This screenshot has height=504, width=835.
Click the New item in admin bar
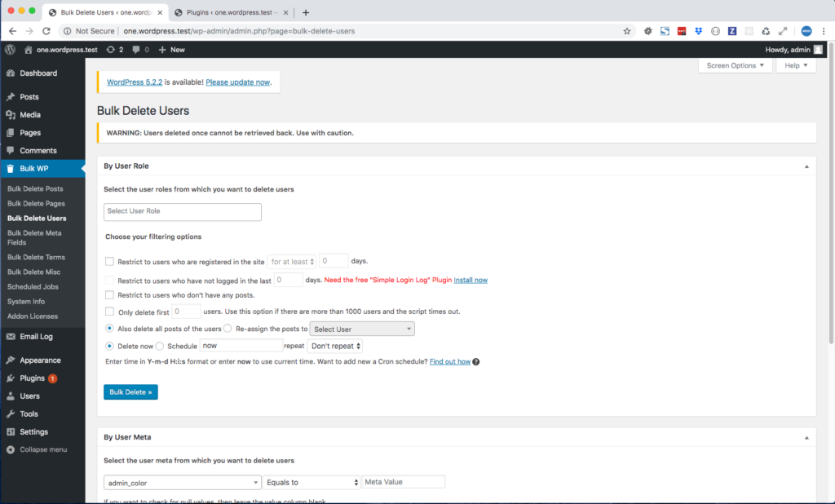[170, 49]
